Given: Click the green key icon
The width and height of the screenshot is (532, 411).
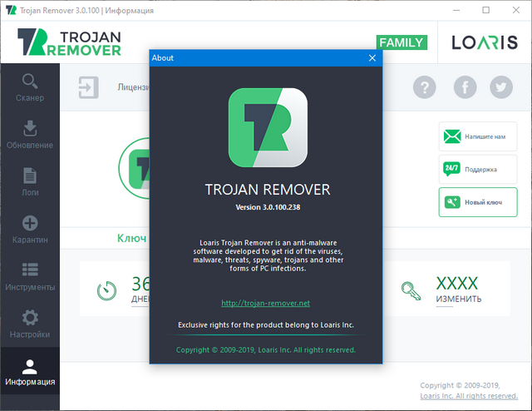Looking at the screenshot, I should click(411, 291).
